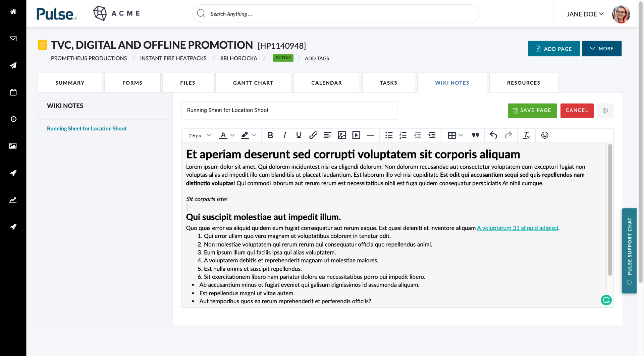Expand the table insertion options
Image resolution: width=644 pixels, height=356 pixels.
tap(461, 135)
